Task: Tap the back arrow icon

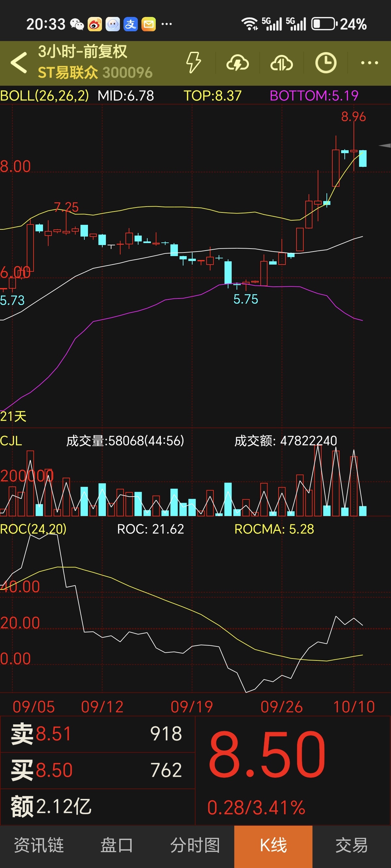Action: pyautogui.click(x=19, y=63)
